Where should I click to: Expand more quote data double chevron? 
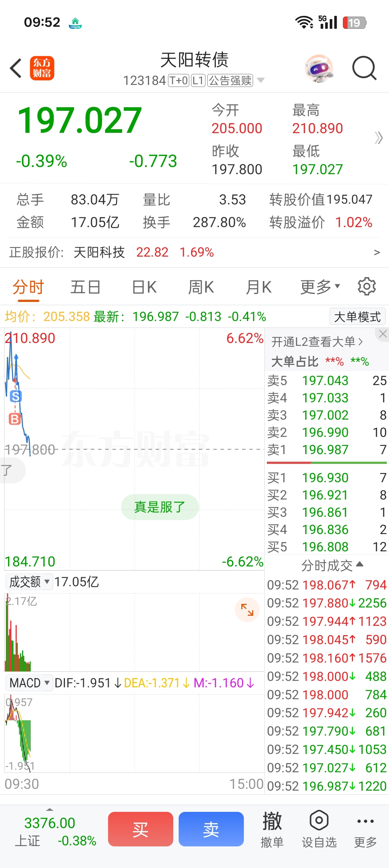pos(378,138)
